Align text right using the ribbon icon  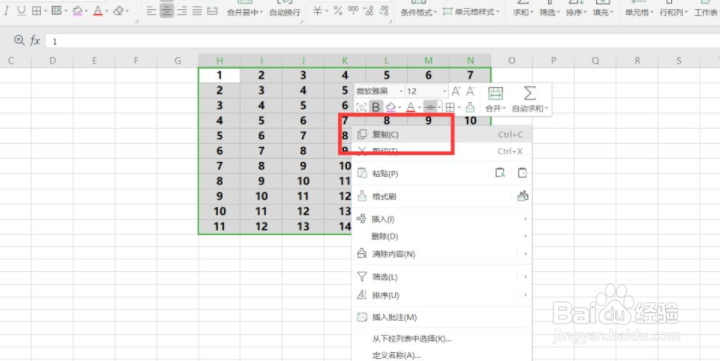[182, 11]
